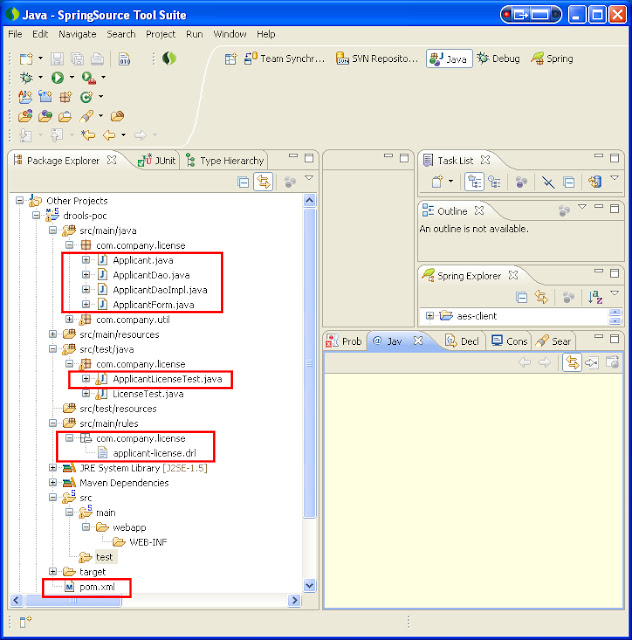Click the Collapse All icon in Task List
Screen dimensions: 632x640
click(x=569, y=182)
